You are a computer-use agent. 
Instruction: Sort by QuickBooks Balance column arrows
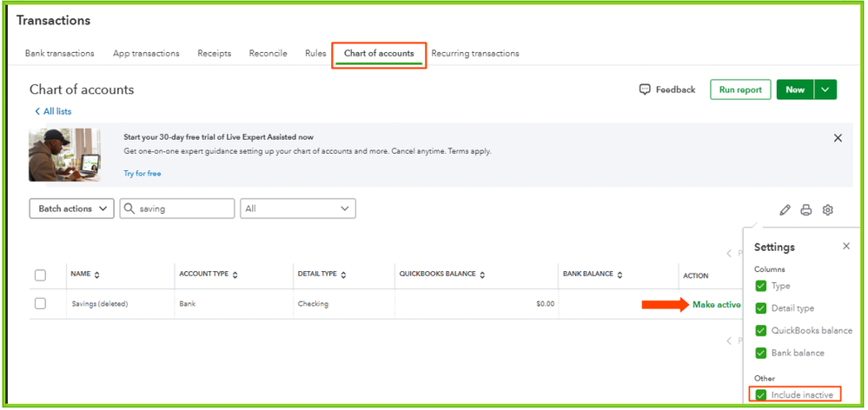coord(482,275)
